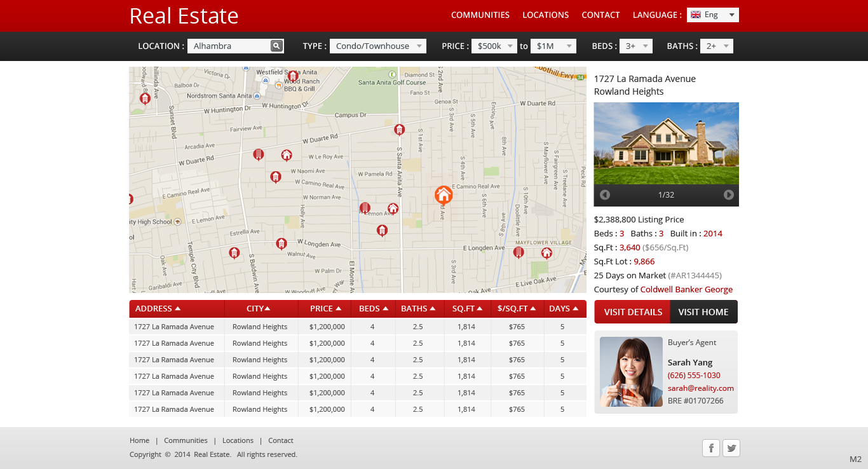Go to previous property photo arrow
This screenshot has width=868, height=469.
(605, 195)
